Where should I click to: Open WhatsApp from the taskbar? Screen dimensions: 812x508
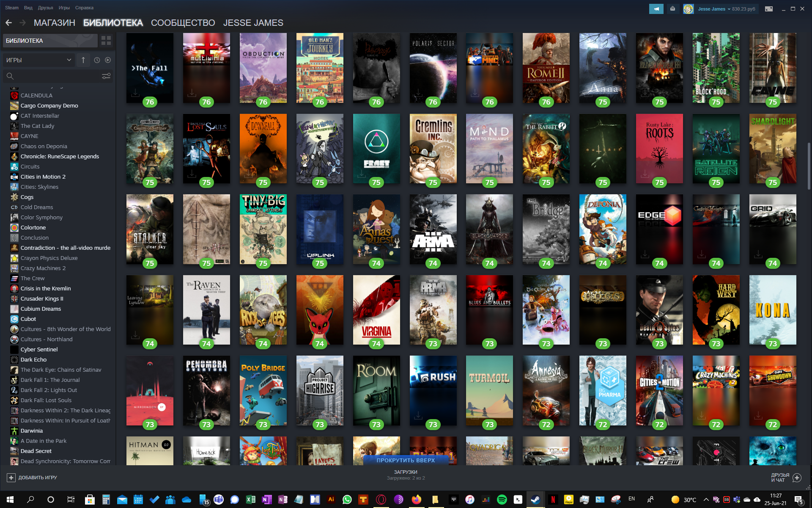(347, 500)
